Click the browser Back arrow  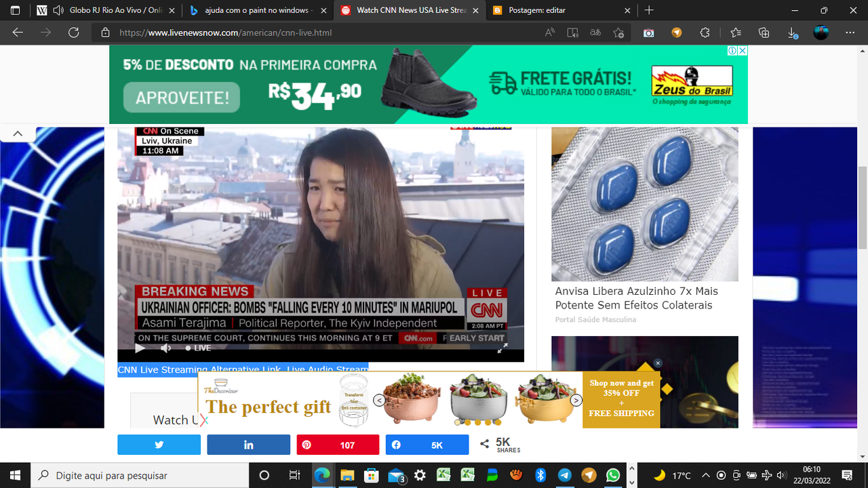[x=18, y=32]
